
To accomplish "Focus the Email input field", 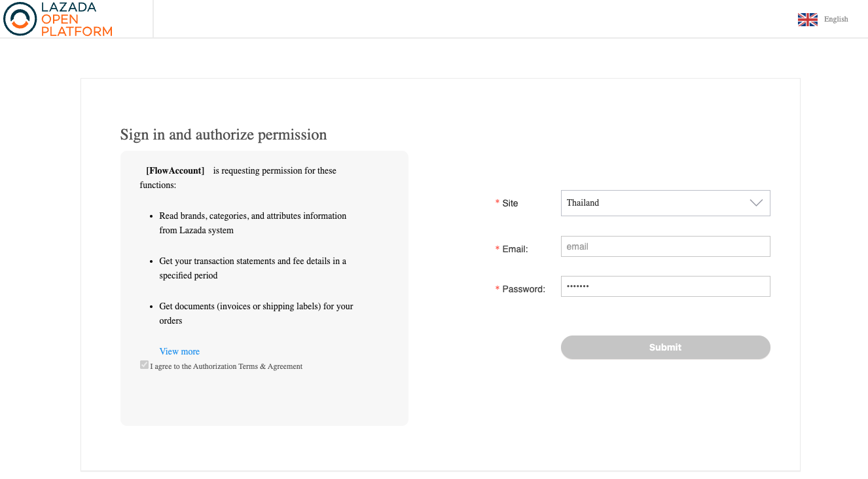I will click(665, 246).
